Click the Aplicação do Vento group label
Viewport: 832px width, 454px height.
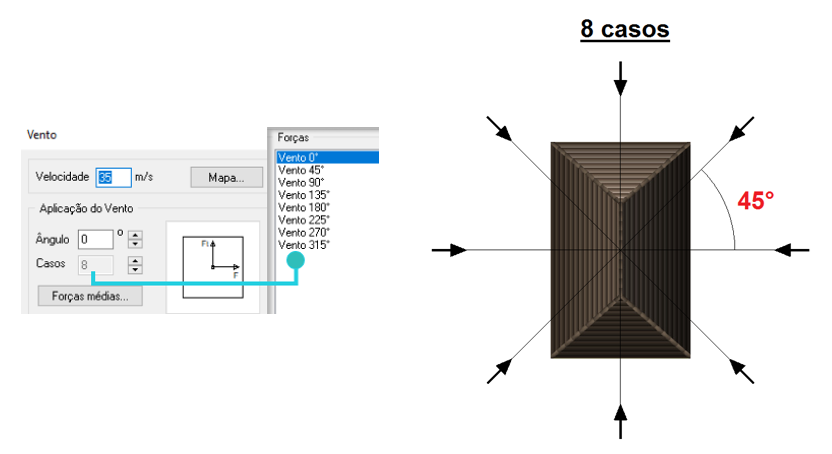(86, 208)
